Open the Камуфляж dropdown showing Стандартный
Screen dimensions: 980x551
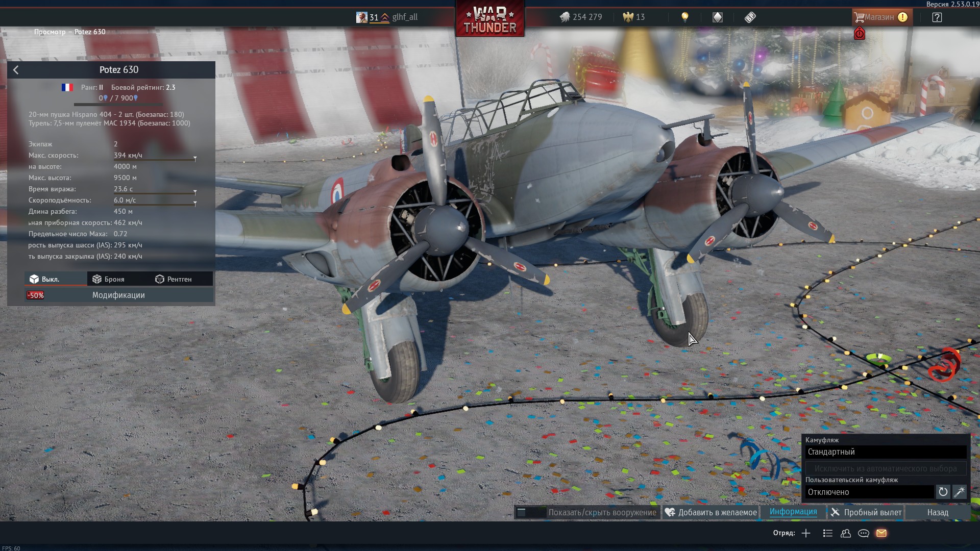tap(886, 452)
